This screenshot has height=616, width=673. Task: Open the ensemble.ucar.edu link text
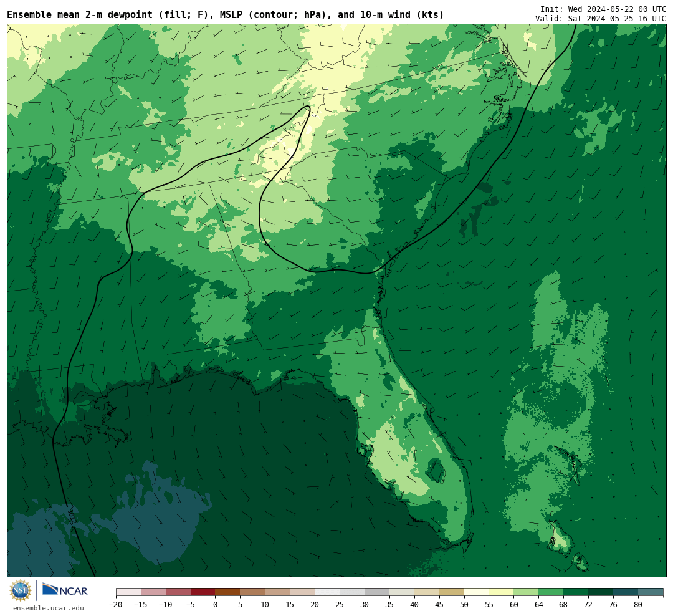pos(49,608)
